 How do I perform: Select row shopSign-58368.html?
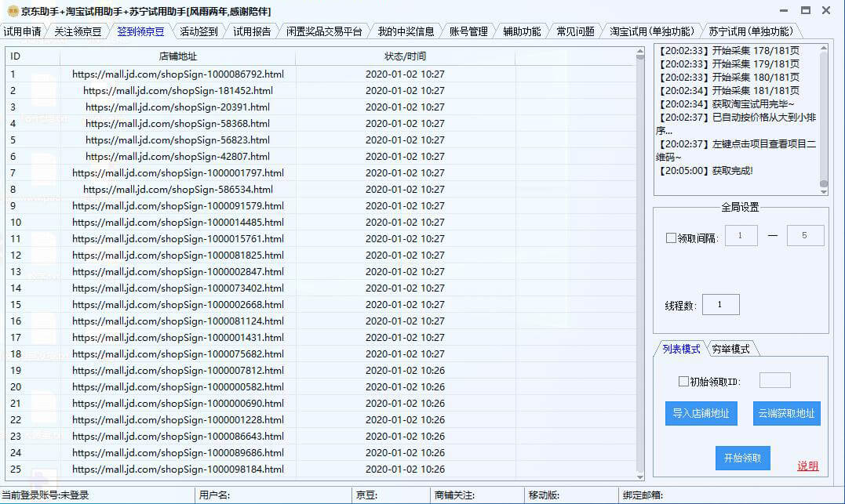320,123
